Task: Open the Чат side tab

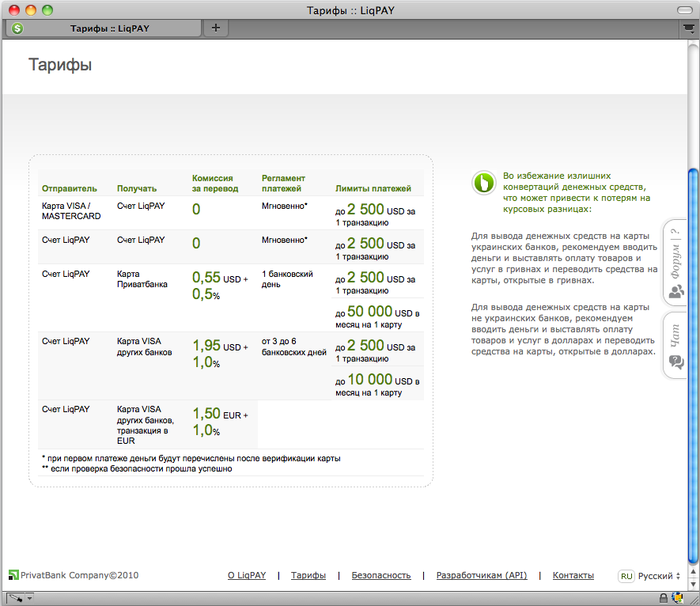Action: click(676, 346)
